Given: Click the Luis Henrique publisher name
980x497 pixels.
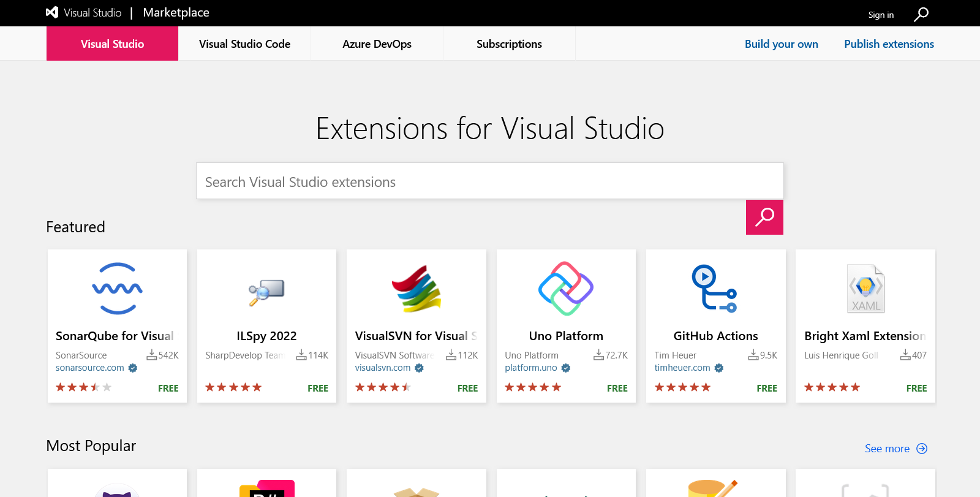Looking at the screenshot, I should pyautogui.click(x=841, y=355).
